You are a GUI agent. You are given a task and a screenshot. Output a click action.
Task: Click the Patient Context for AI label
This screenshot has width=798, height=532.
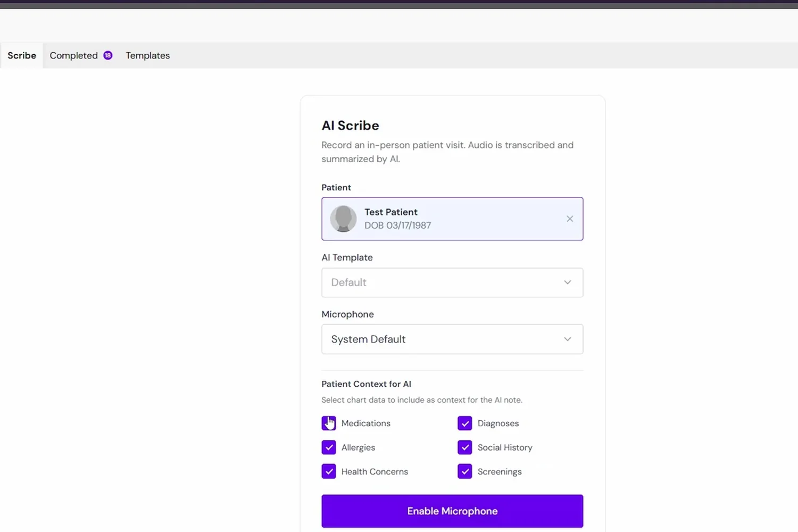coord(366,384)
